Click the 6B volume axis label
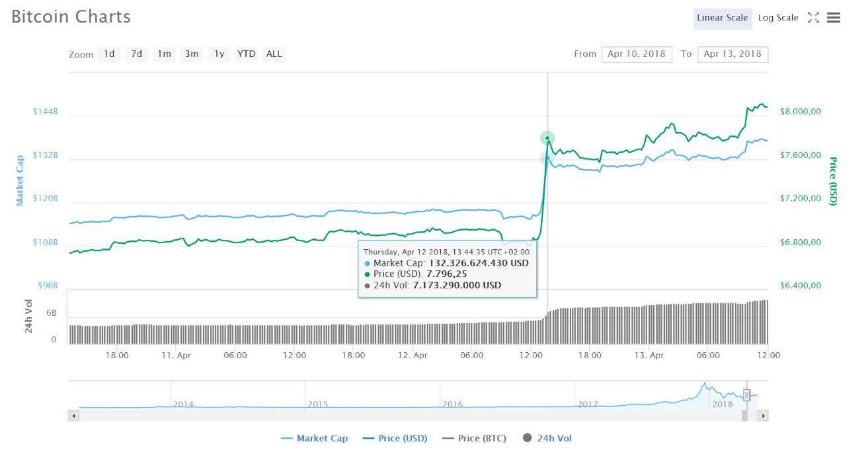This screenshot has width=868, height=450. (x=50, y=313)
